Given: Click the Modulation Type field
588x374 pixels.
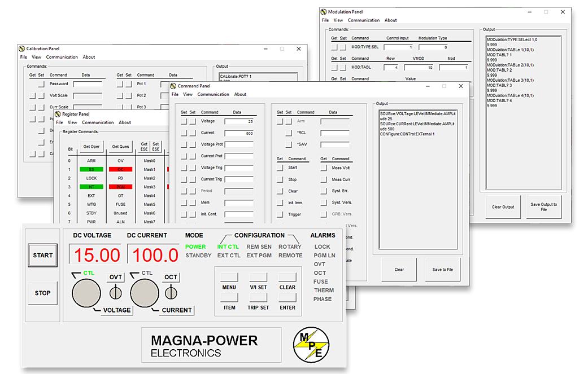Looking at the screenshot, I should (433, 47).
